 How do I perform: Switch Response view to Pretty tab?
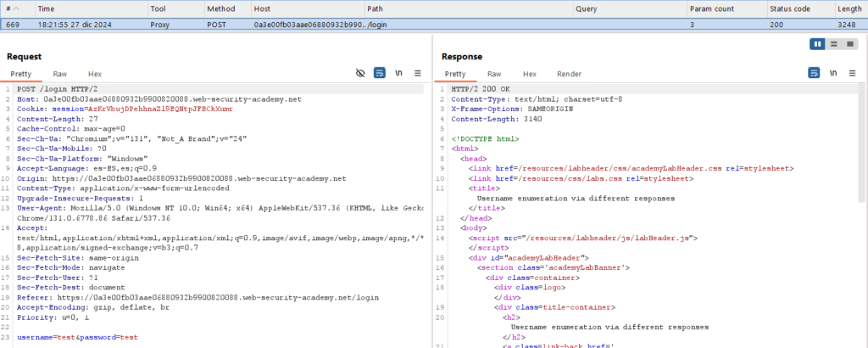point(455,74)
